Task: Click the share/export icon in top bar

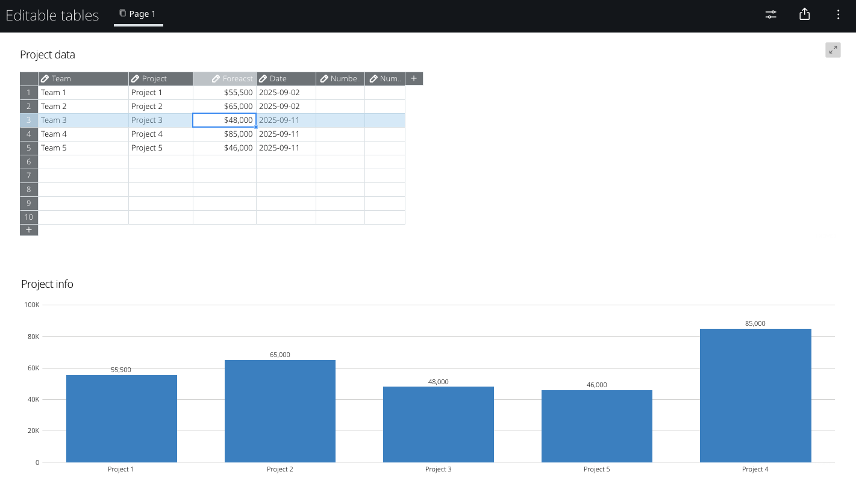Action: pyautogui.click(x=804, y=14)
